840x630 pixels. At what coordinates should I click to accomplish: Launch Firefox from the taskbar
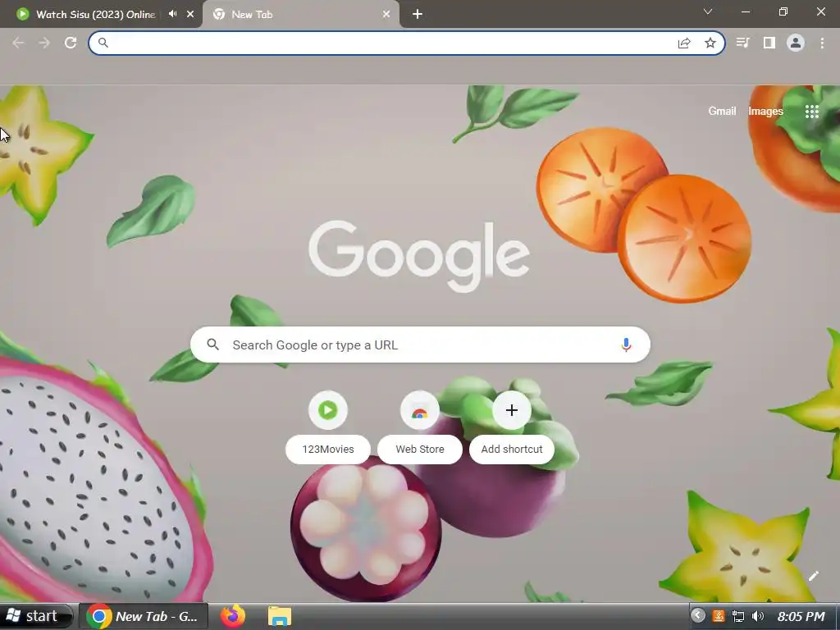pyautogui.click(x=233, y=616)
